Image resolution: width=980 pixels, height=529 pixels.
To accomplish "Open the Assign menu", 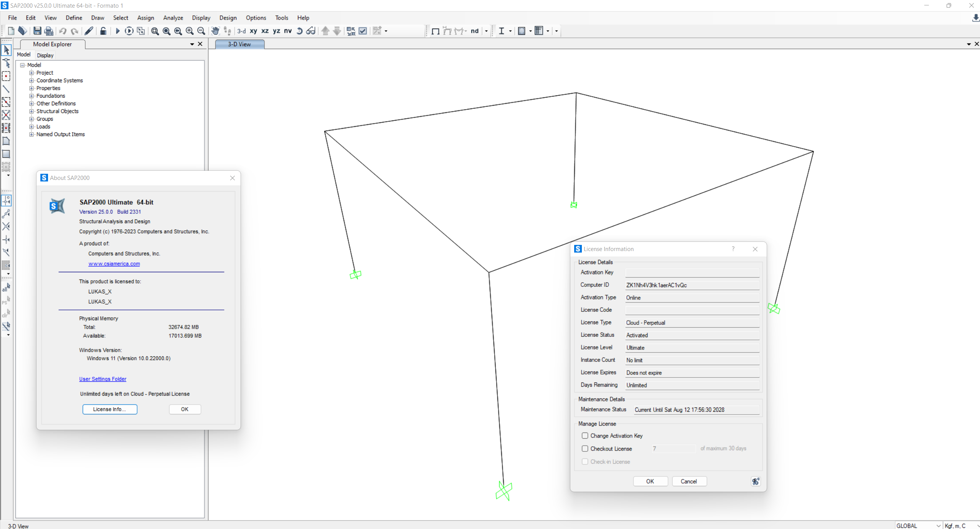I will click(x=146, y=18).
